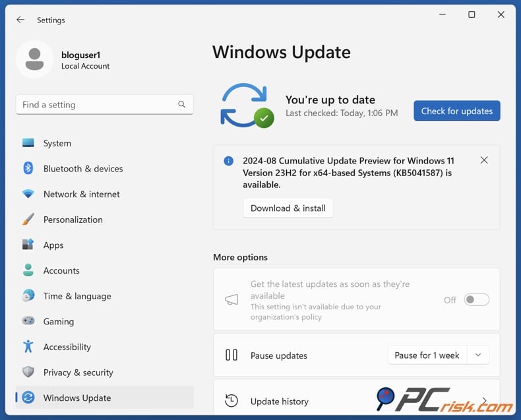This screenshot has height=420, width=521.
Task: Select the Time & language globe icon
Action: click(x=28, y=295)
